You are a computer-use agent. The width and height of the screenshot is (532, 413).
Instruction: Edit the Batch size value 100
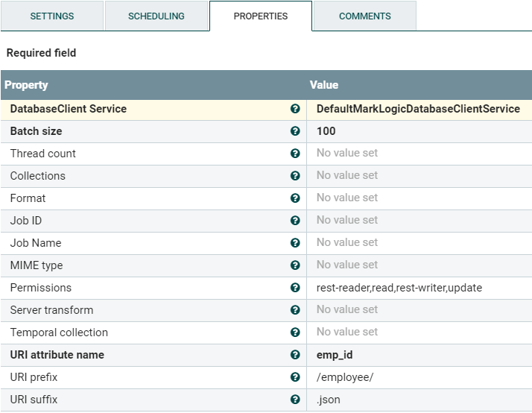click(x=326, y=131)
